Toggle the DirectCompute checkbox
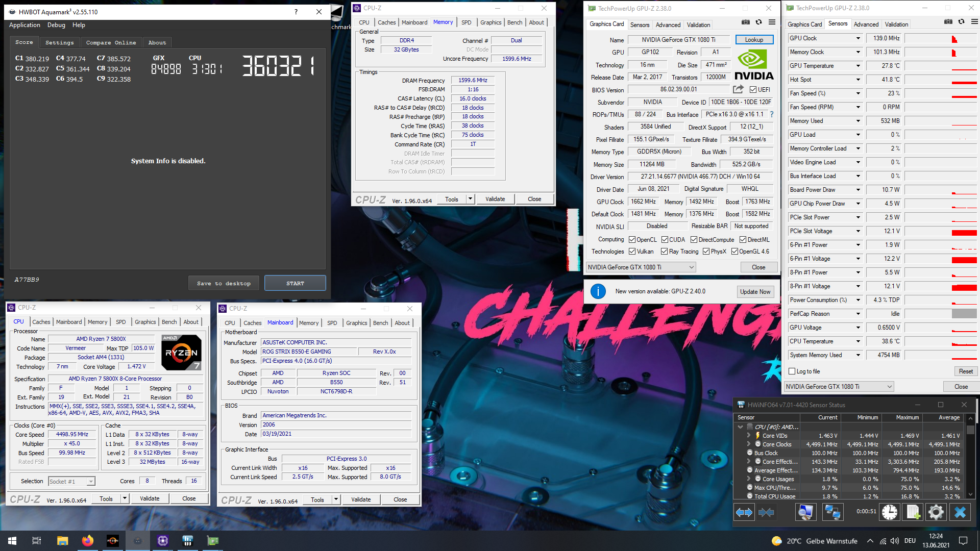 tap(694, 240)
